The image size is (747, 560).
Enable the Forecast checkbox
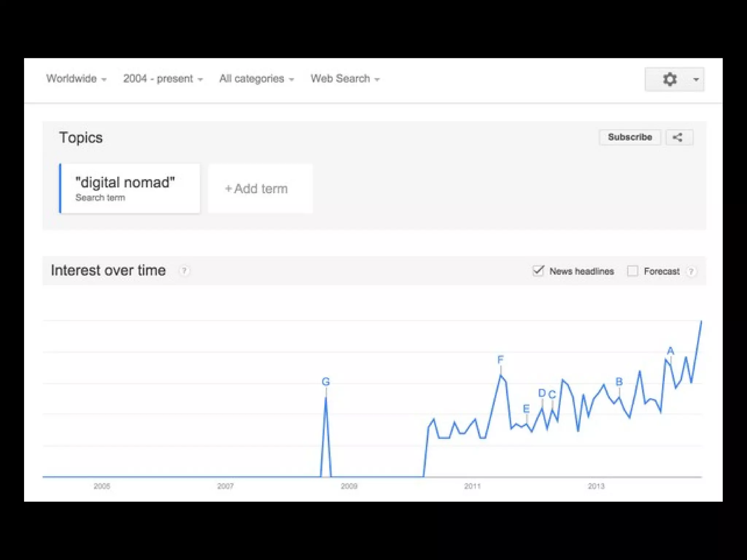tap(632, 271)
